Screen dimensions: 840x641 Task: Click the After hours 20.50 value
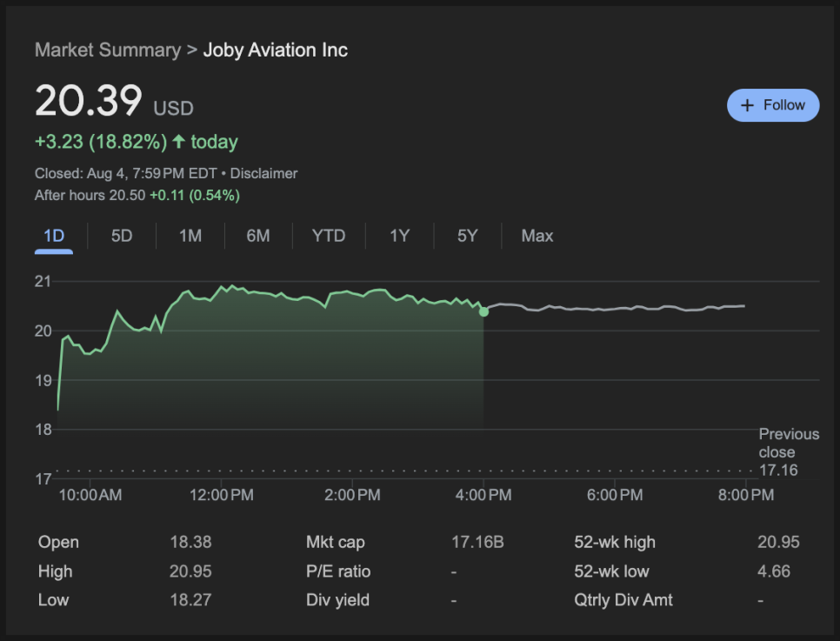(x=127, y=195)
